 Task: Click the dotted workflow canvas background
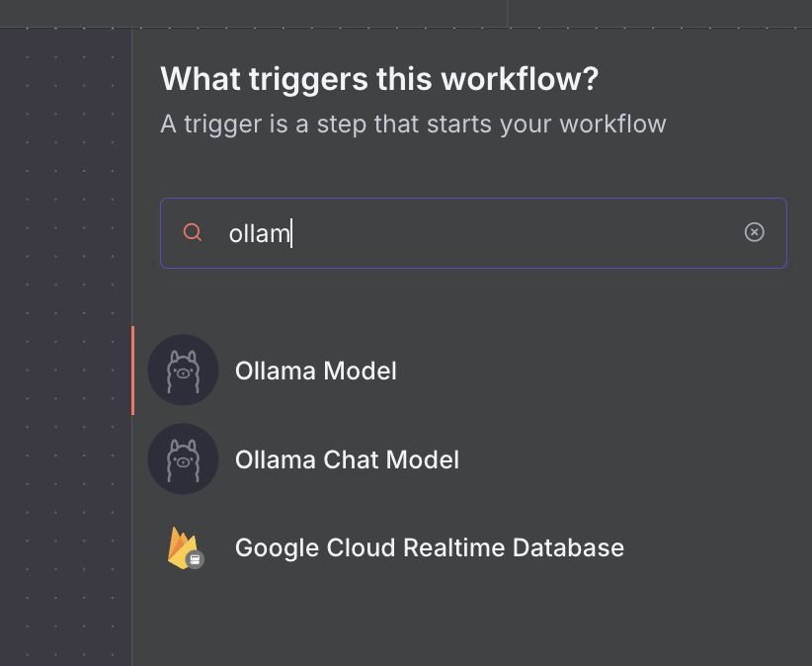tap(64, 395)
